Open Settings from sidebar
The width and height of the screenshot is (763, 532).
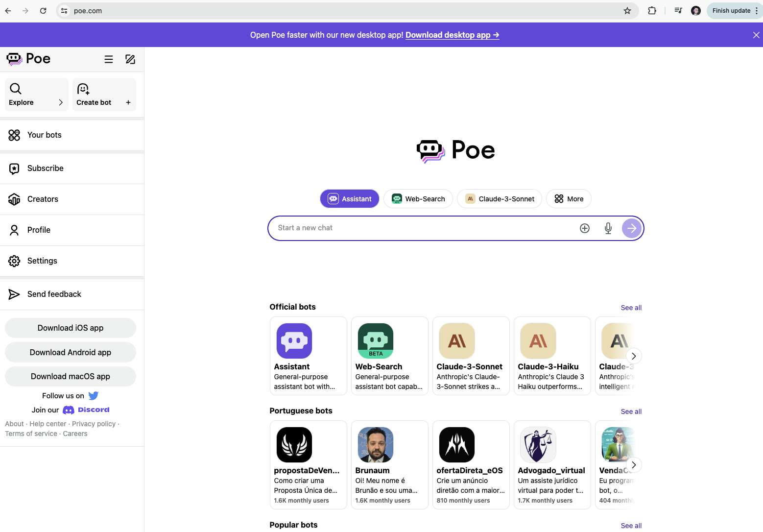[x=72, y=261]
